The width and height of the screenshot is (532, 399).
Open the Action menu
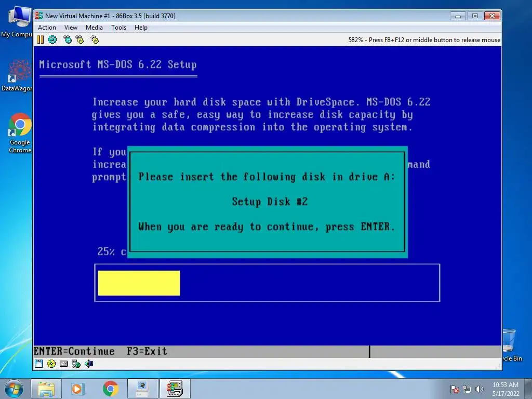(47, 28)
